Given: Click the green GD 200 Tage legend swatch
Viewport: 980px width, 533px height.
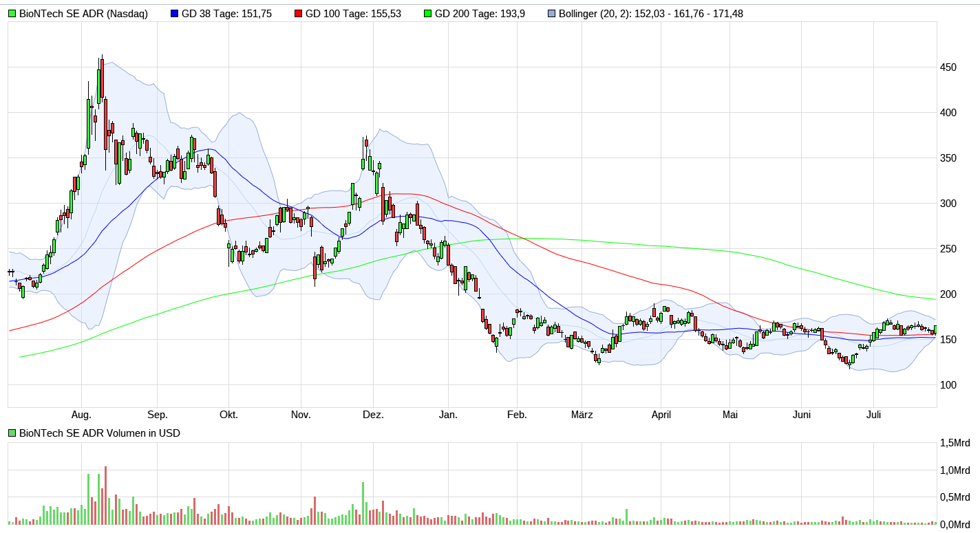Looking at the screenshot, I should click(428, 14).
